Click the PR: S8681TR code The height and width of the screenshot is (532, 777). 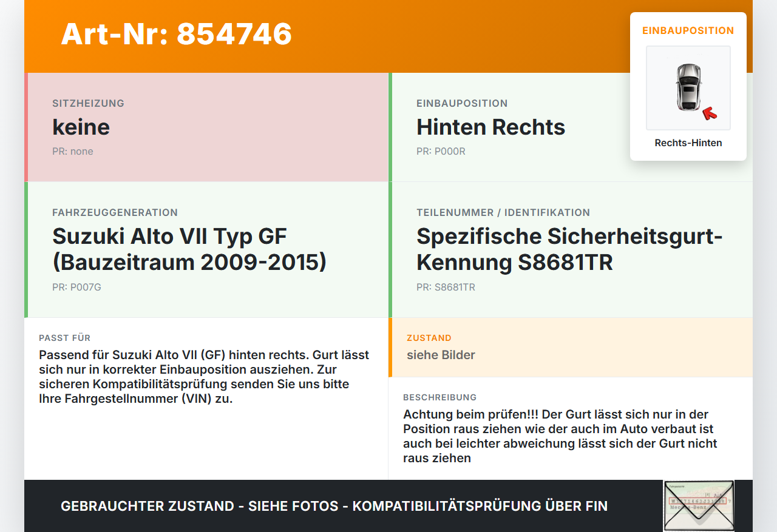(446, 287)
